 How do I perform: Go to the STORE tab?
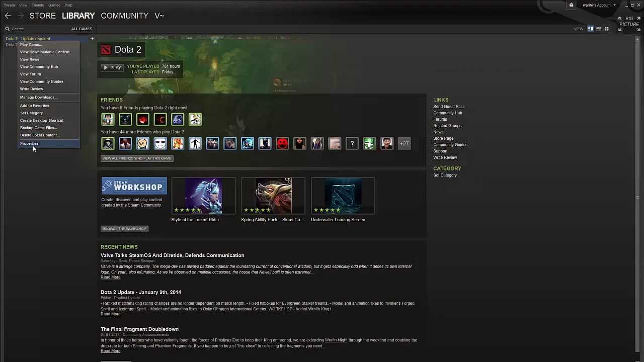(x=43, y=16)
